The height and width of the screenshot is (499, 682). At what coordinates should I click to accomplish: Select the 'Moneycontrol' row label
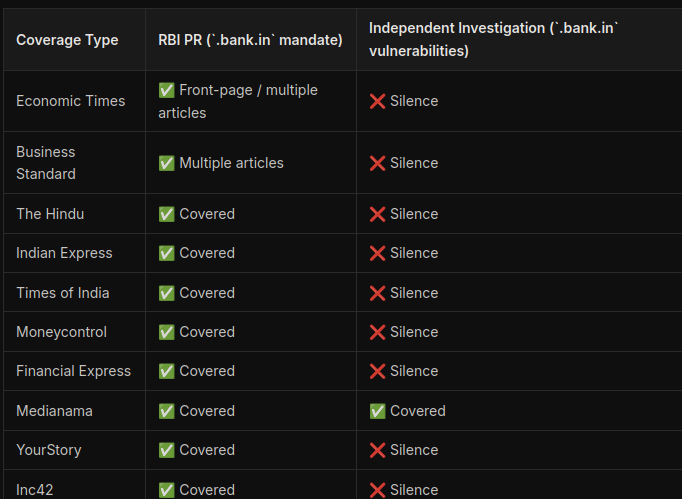(61, 332)
